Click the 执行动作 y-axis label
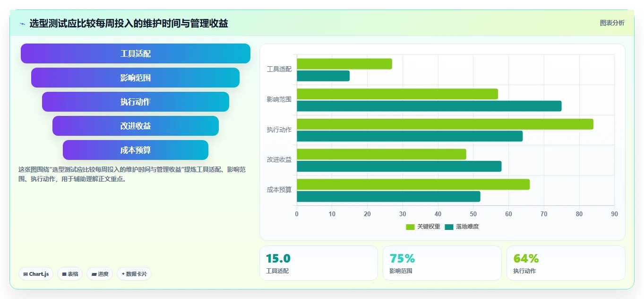 [279, 130]
